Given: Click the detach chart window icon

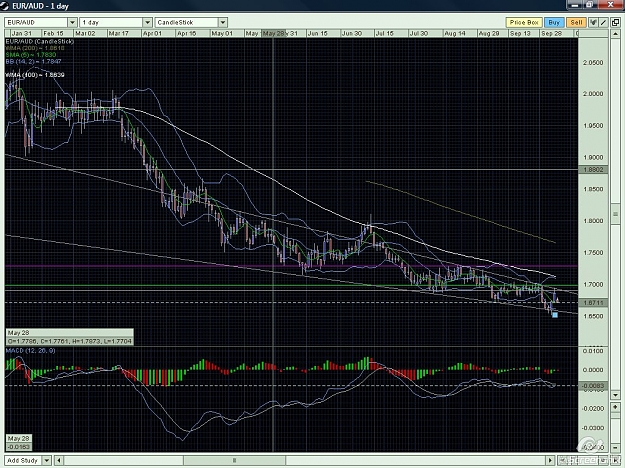Looking at the screenshot, I should point(615,22).
